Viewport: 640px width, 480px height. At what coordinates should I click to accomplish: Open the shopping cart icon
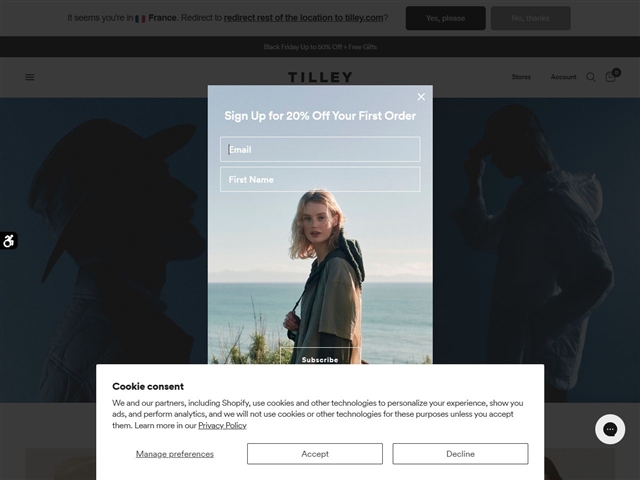point(611,77)
